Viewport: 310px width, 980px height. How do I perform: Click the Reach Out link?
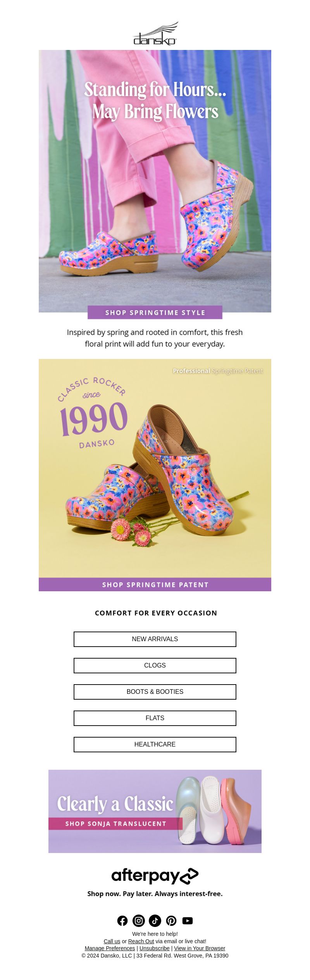point(141,941)
